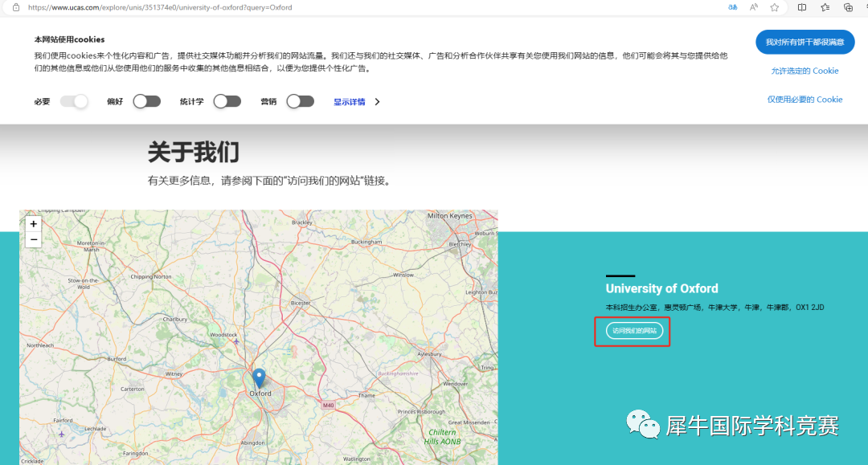Screen dimensions: 868x465
Task: Click the Chipping Norton label on map
Action: click(x=151, y=276)
